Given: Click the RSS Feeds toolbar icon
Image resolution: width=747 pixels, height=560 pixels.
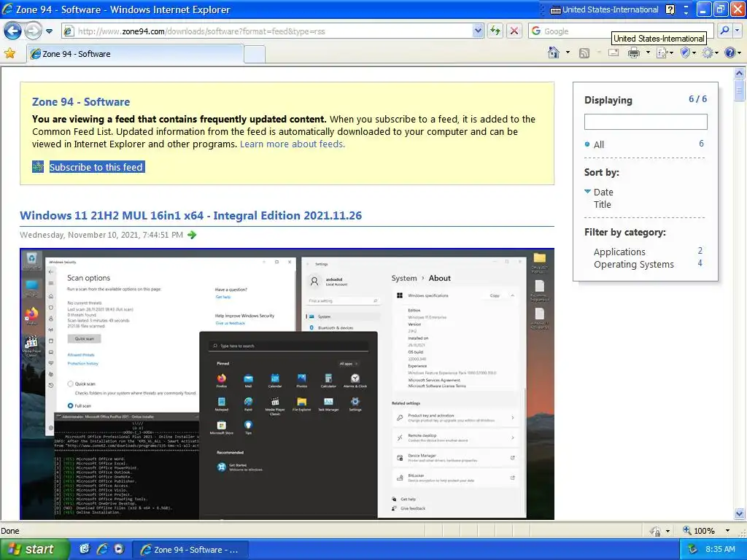Looking at the screenshot, I should [x=584, y=52].
